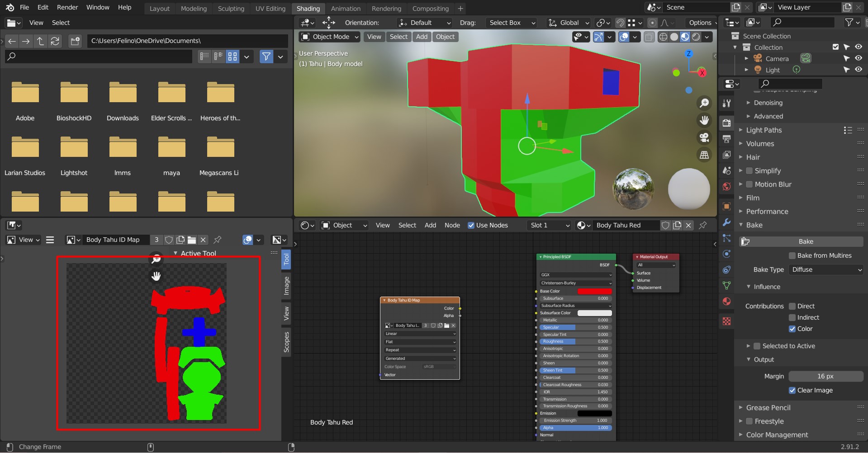The width and height of the screenshot is (868, 453).
Task: Disable Color contribution checkbox
Action: [x=792, y=329]
